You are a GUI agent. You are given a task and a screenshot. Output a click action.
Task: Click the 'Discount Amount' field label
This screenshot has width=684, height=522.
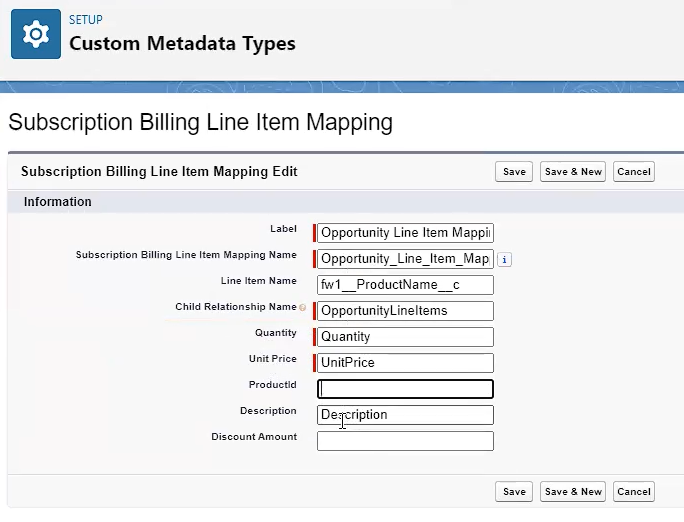[254, 437]
